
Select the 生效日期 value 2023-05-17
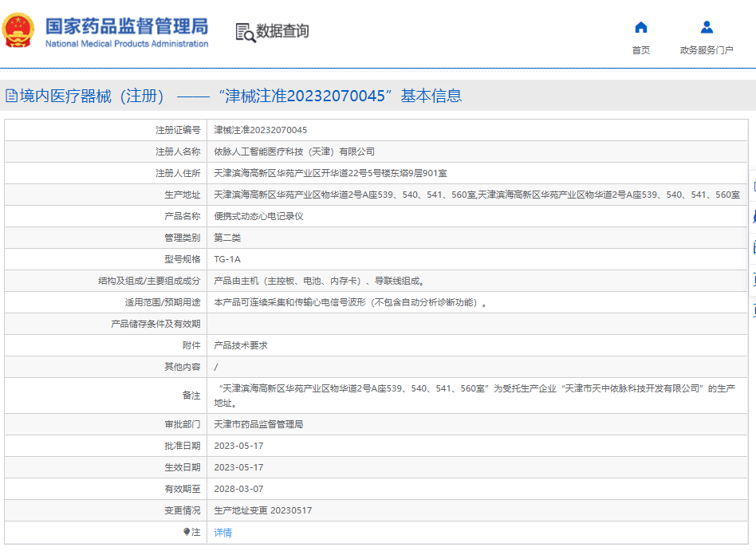[238, 467]
